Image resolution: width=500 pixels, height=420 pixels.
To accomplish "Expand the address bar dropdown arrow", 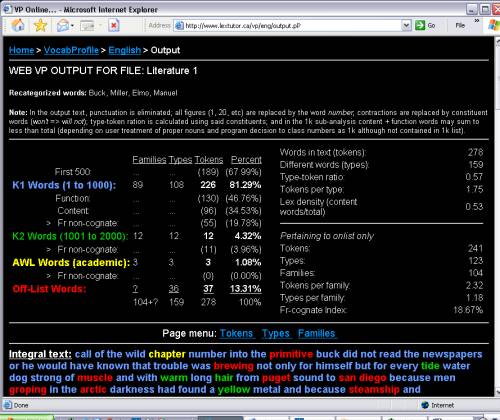I will [x=406, y=25].
